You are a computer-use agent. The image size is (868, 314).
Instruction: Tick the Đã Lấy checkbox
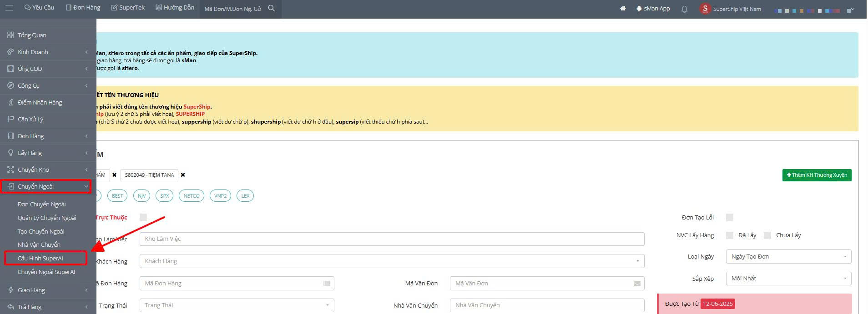click(x=730, y=235)
